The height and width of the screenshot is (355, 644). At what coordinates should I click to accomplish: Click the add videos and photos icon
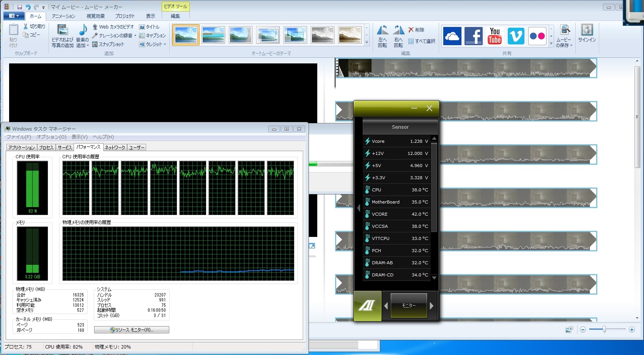point(62,30)
